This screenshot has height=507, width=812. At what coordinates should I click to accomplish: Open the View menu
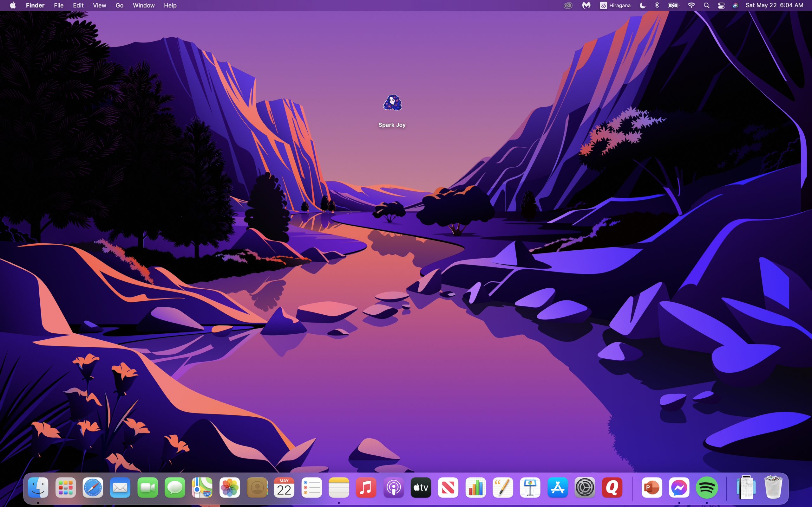click(99, 5)
